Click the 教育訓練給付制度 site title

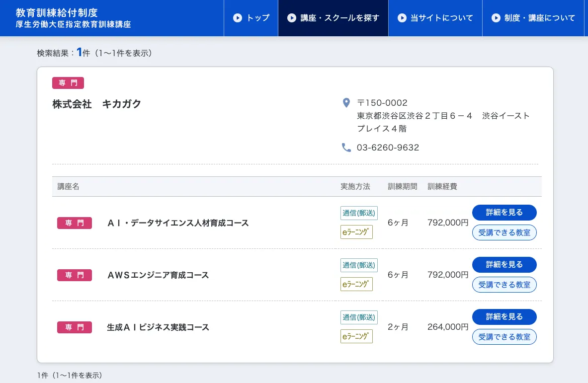pyautogui.click(x=57, y=13)
